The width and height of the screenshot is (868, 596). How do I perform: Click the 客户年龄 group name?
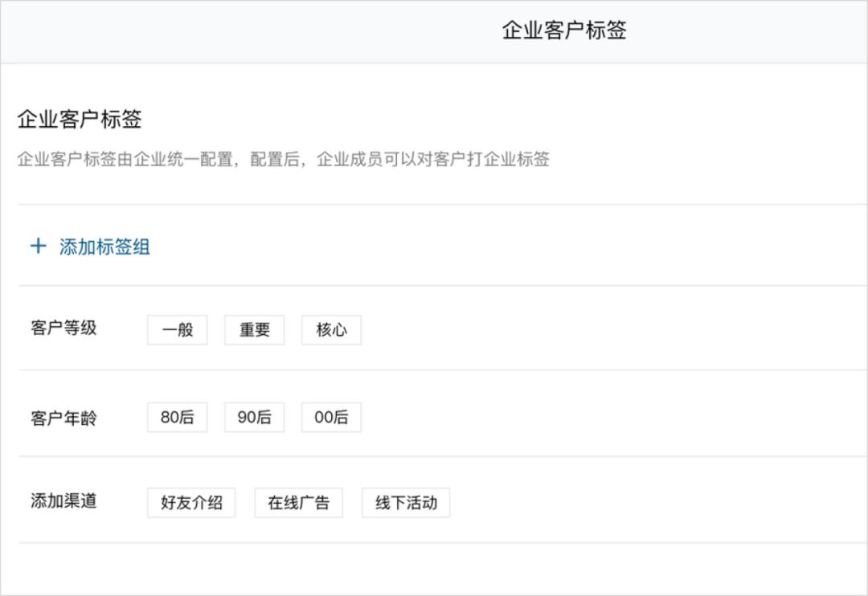click(63, 418)
